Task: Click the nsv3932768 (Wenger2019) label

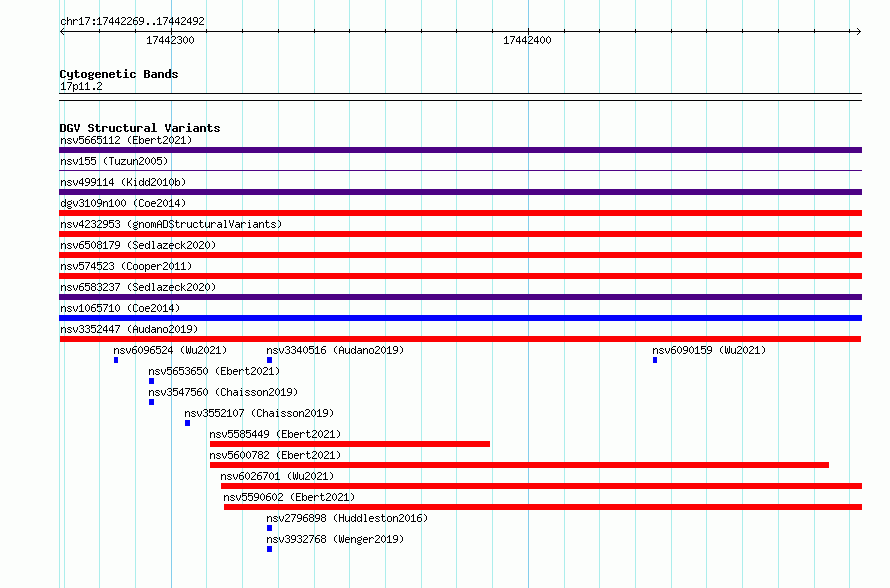Action: [335, 539]
